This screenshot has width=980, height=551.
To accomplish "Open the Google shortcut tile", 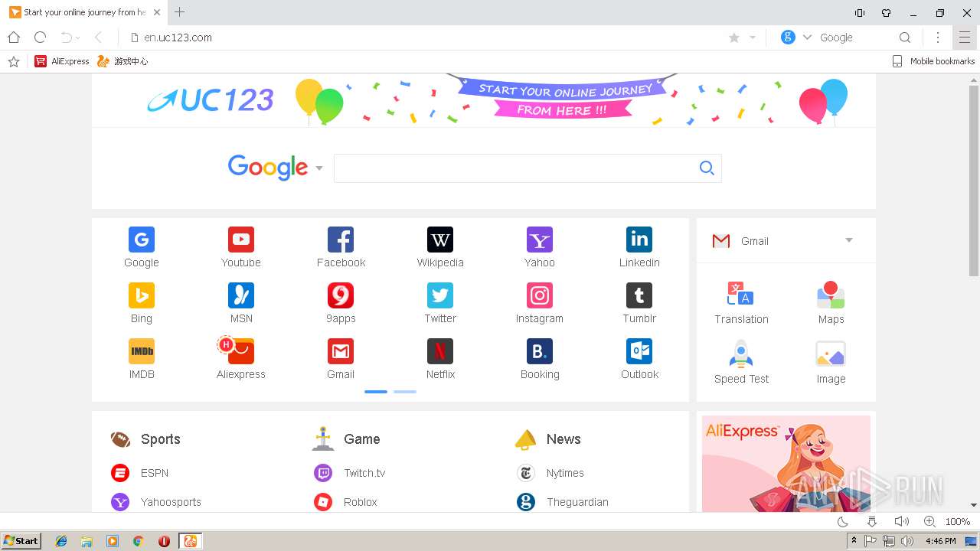I will (x=142, y=247).
